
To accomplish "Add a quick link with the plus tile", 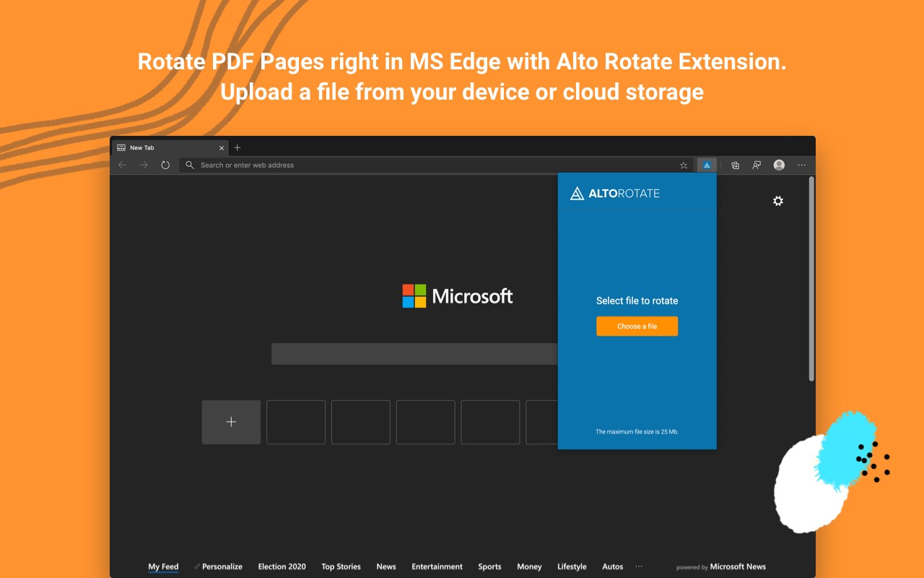I will point(231,422).
